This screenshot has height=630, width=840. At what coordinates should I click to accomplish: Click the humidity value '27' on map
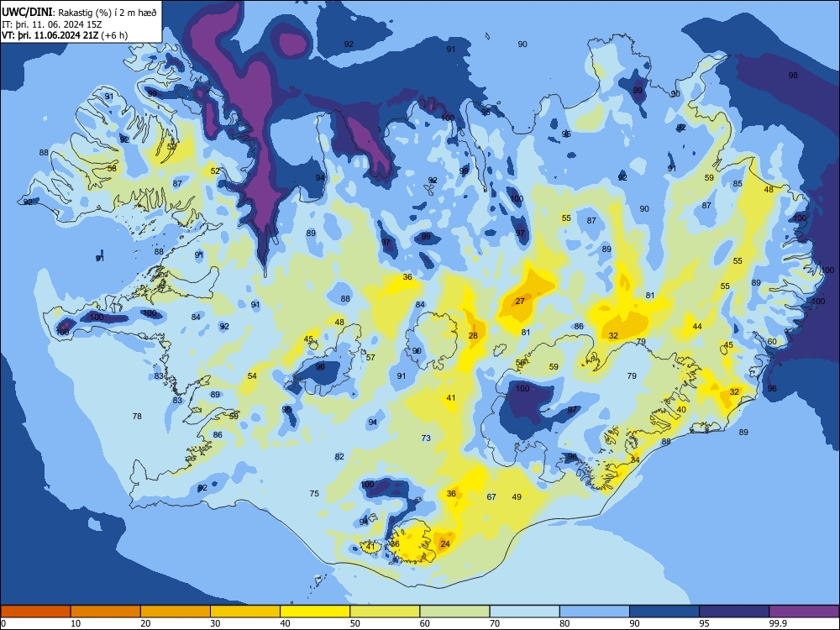coord(520,301)
